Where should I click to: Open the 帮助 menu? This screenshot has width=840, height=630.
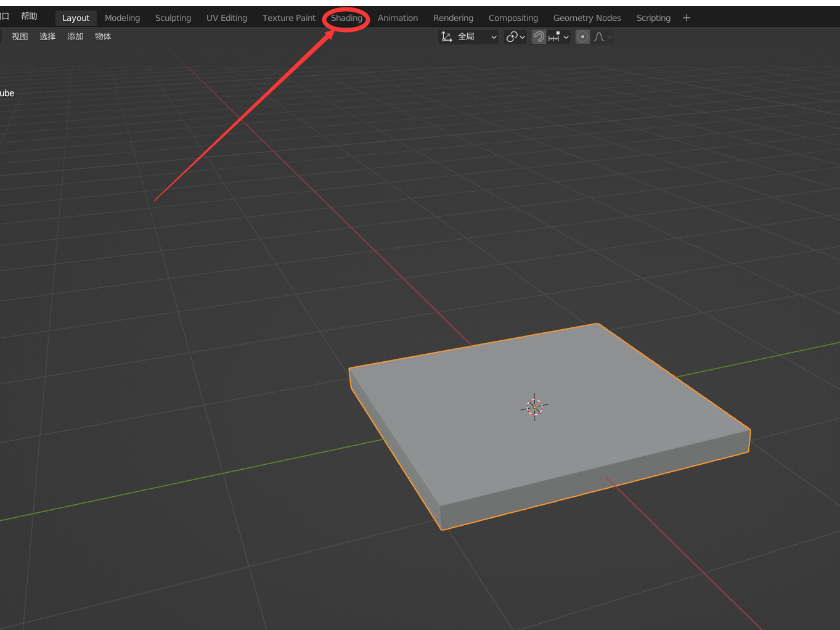pyautogui.click(x=28, y=16)
